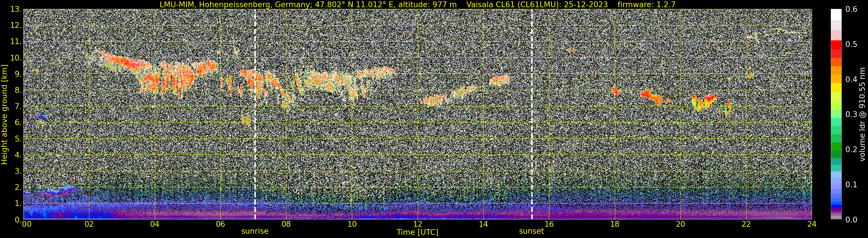Click x-axis tick label 20

coord(680,224)
